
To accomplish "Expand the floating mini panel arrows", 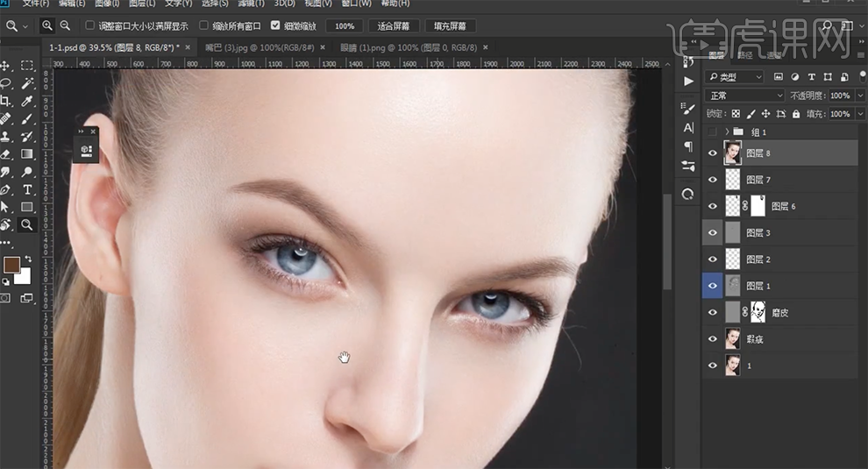I will pos(81,131).
